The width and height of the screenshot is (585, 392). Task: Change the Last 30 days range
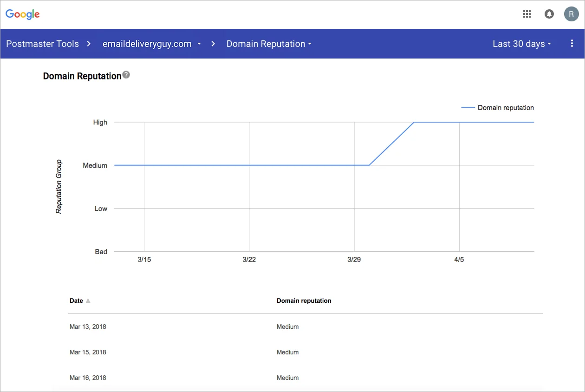pyautogui.click(x=522, y=44)
